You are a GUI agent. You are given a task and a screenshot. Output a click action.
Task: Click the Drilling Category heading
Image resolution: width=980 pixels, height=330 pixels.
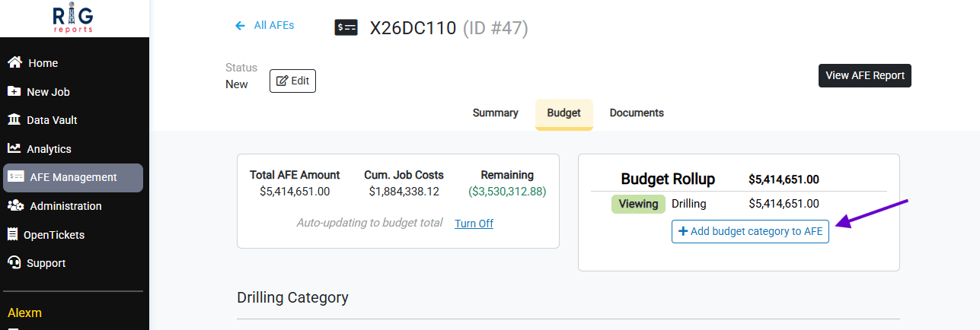coord(292,297)
